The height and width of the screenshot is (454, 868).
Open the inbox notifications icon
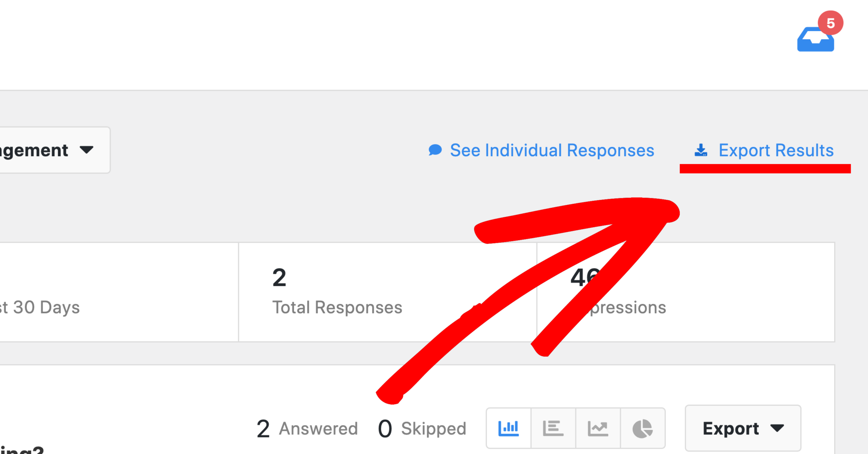click(x=815, y=39)
